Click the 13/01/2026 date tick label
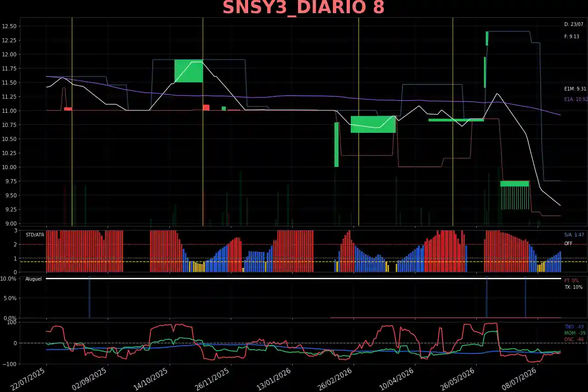Viewport: 588px width, 392px height. tap(274, 379)
